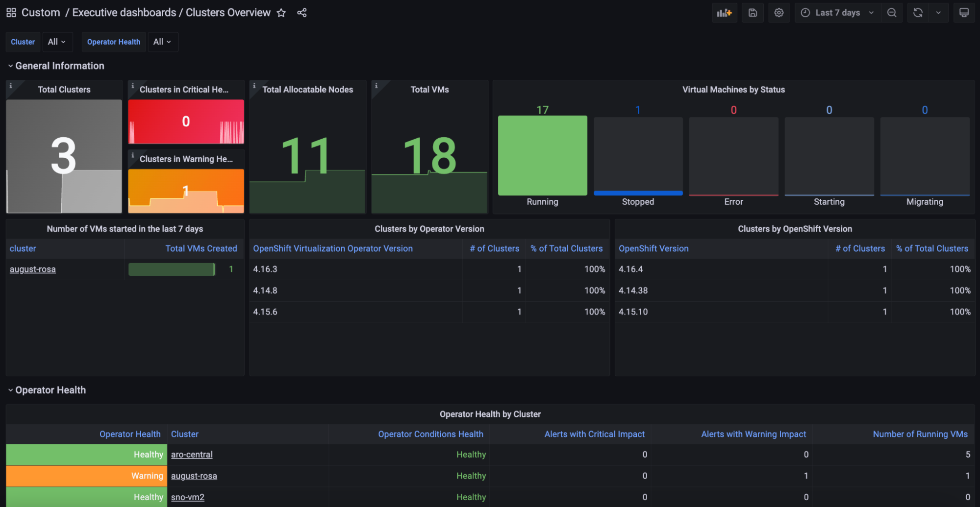Open the dashboard search grid icon
This screenshot has width=980, height=507.
(11, 13)
